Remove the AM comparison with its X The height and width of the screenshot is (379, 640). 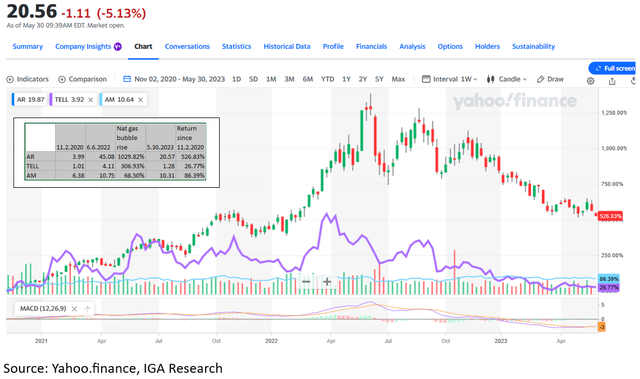pyautogui.click(x=140, y=100)
